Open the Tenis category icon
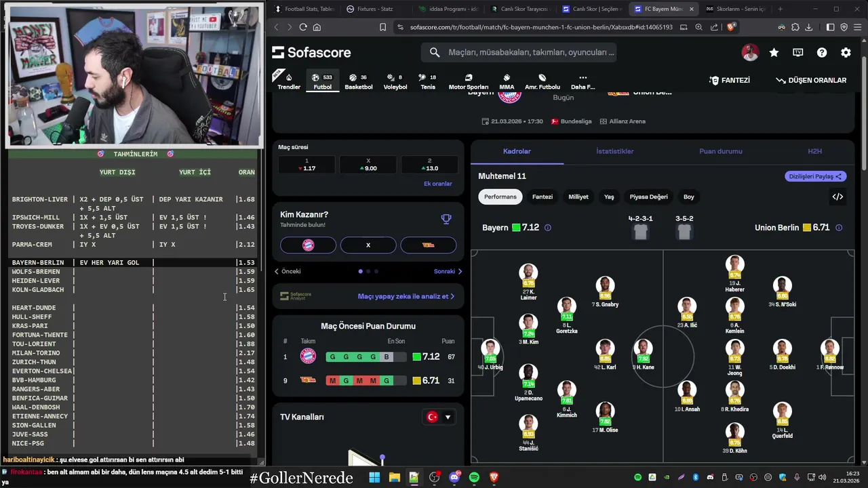 point(428,81)
